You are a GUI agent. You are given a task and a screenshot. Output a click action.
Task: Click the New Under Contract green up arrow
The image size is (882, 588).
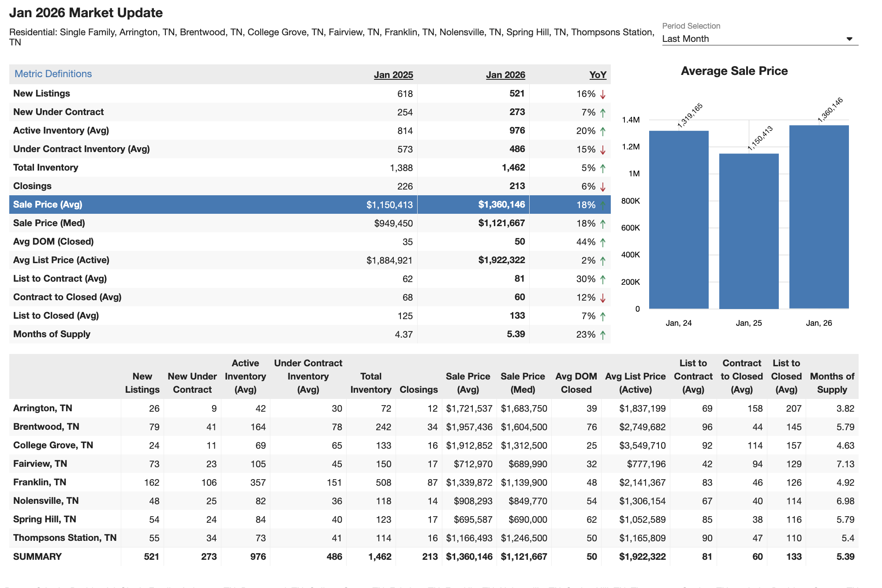pos(602,113)
